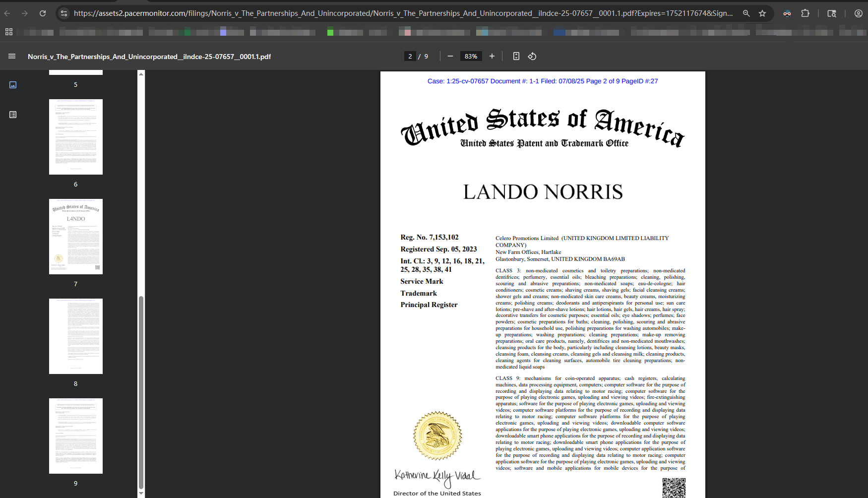Rotate the PDF counterclockwise
Image resolution: width=868 pixels, height=498 pixels.
tap(532, 57)
